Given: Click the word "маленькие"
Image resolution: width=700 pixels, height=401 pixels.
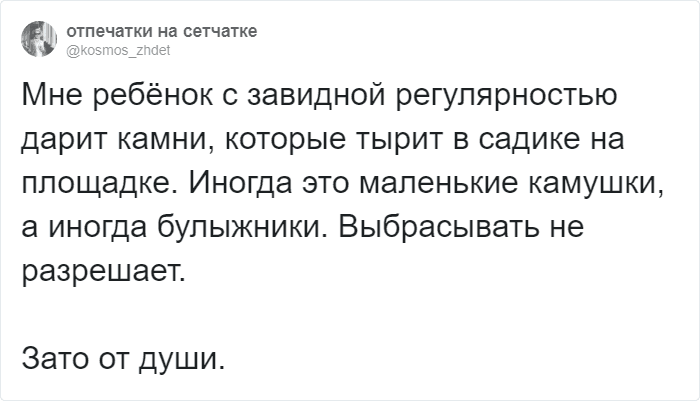Looking at the screenshot, I should coord(444,185).
